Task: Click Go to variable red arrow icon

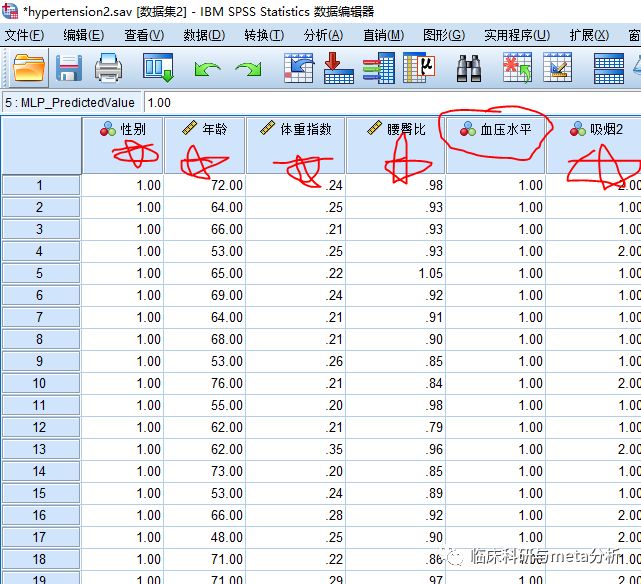Action: [x=338, y=68]
